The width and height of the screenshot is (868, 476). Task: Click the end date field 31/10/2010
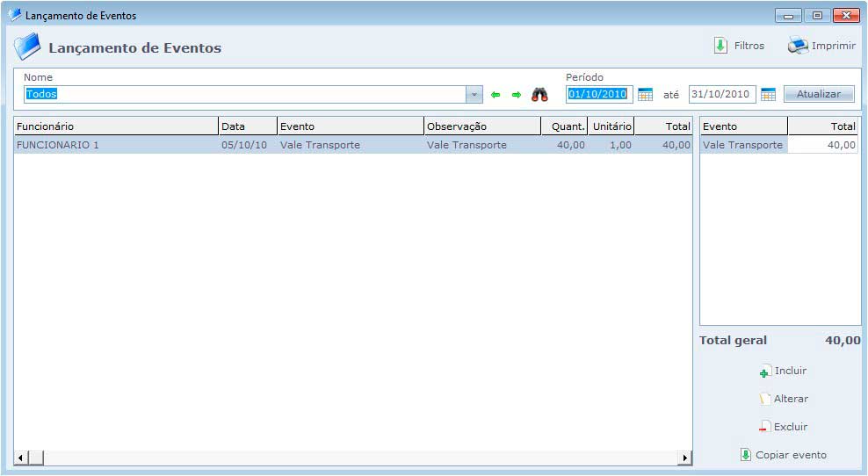[721, 95]
